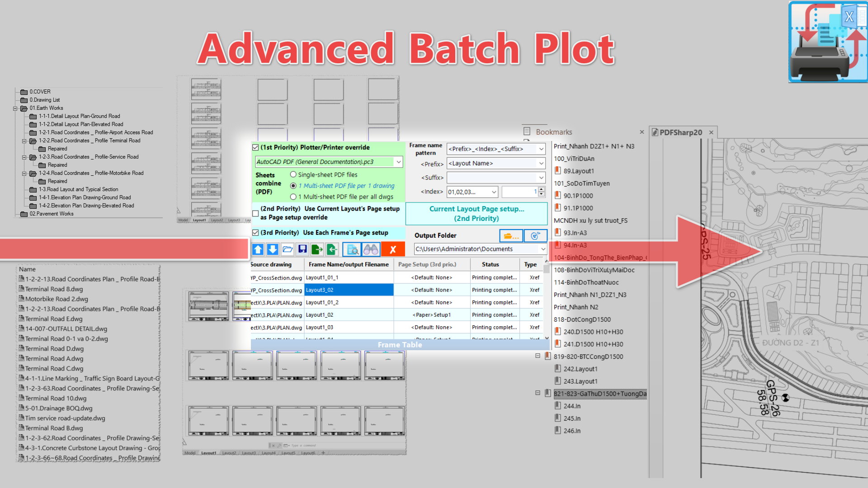The width and height of the screenshot is (868, 488).
Task: Click the binoculars find icon
Action: coord(371,249)
